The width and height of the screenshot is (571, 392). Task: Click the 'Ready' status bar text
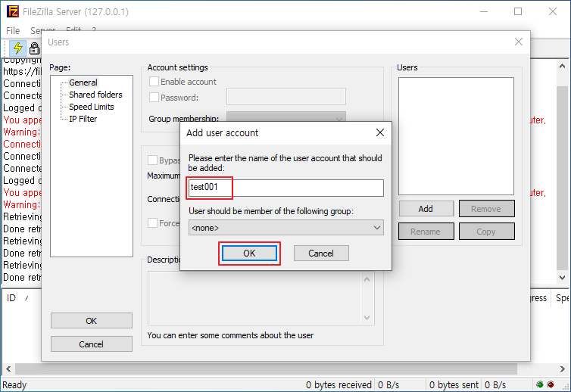pos(14,384)
